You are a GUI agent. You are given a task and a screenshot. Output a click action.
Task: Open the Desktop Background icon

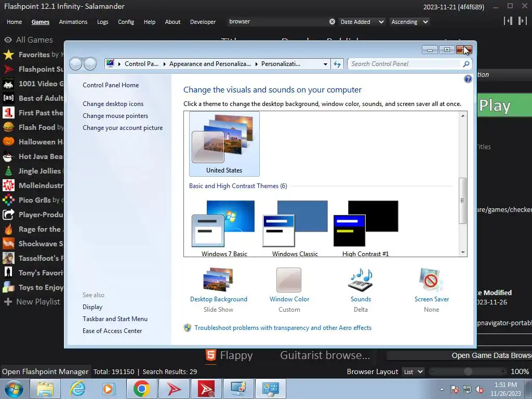(218, 280)
